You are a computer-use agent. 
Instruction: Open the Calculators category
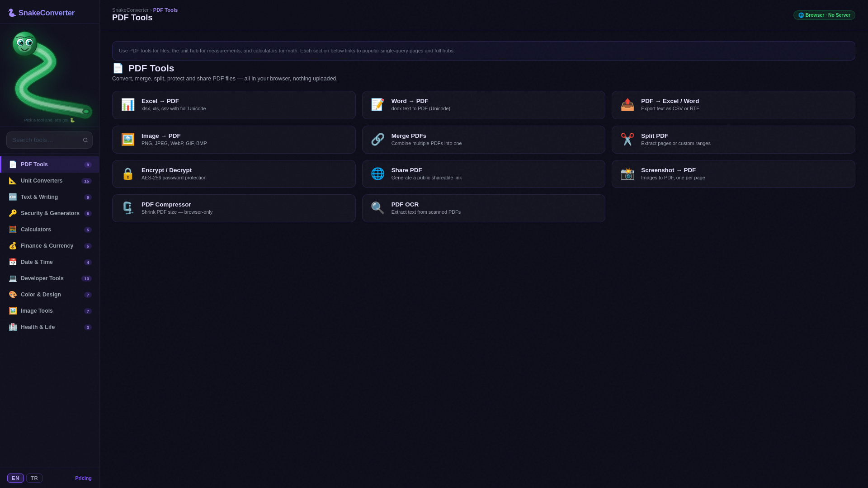point(50,230)
